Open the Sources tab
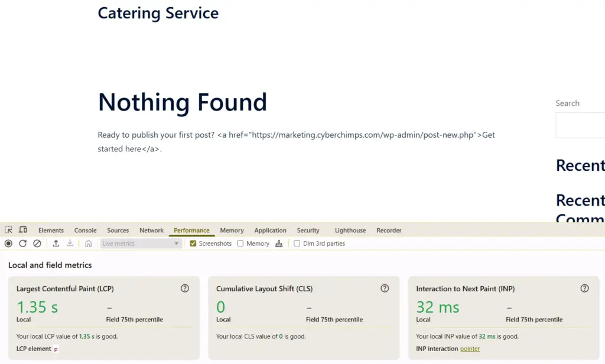The height and width of the screenshot is (364, 605). coord(118,230)
